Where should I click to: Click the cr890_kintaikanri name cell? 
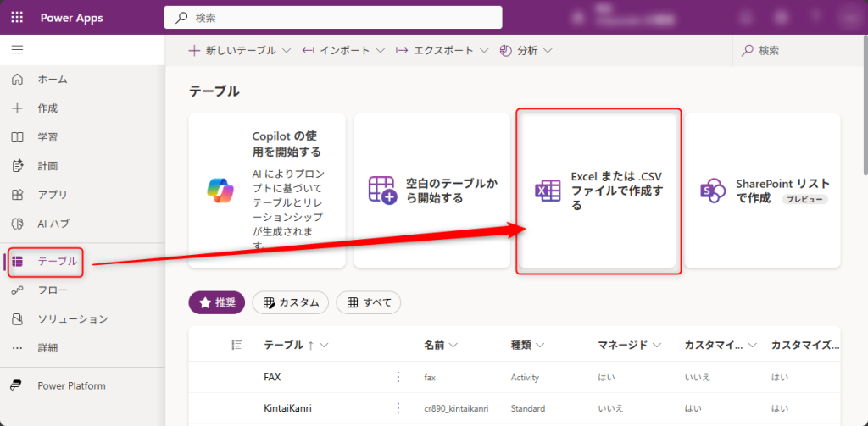[457, 409]
